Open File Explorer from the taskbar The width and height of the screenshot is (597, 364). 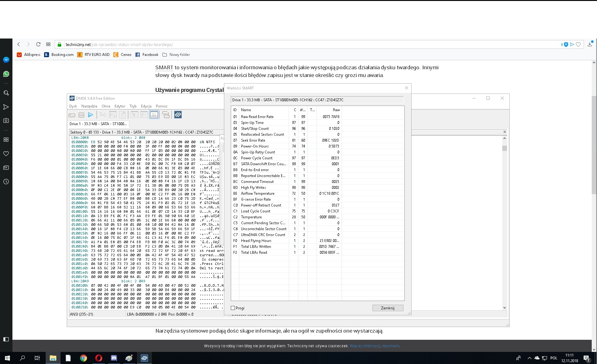pyautogui.click(x=53, y=358)
